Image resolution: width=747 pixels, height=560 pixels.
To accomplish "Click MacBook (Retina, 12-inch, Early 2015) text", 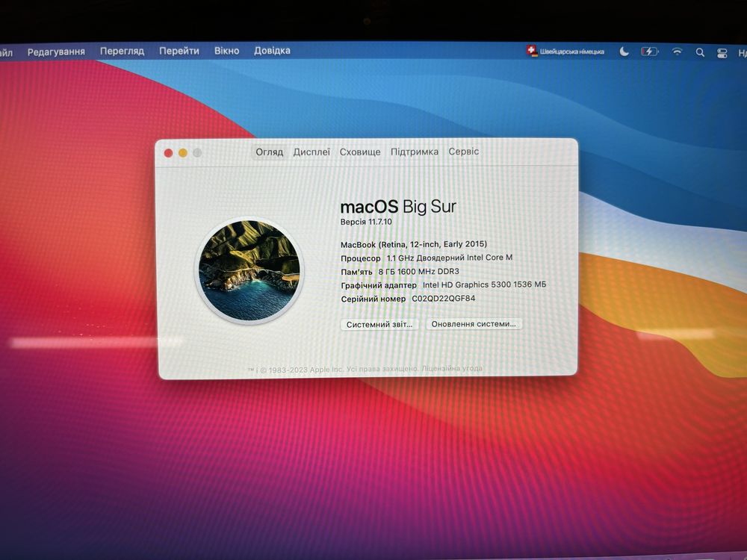I will [414, 244].
